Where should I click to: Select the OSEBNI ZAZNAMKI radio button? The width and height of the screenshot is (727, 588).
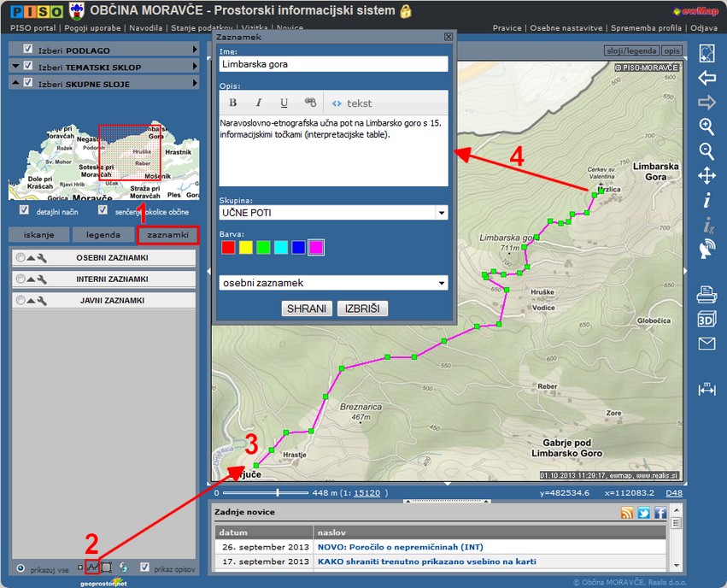20,257
